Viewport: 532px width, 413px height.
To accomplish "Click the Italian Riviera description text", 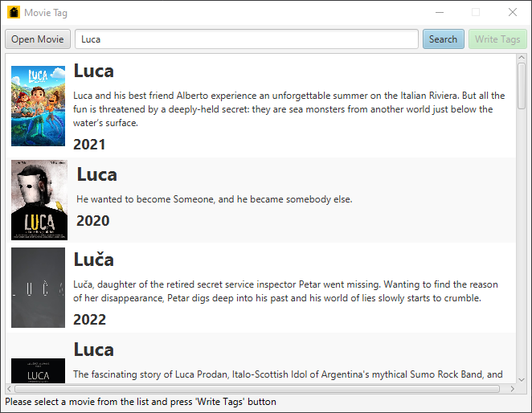I will 289,109.
